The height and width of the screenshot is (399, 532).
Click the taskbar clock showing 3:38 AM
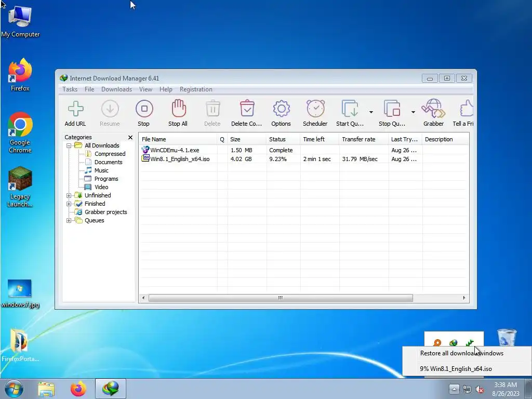click(506, 389)
